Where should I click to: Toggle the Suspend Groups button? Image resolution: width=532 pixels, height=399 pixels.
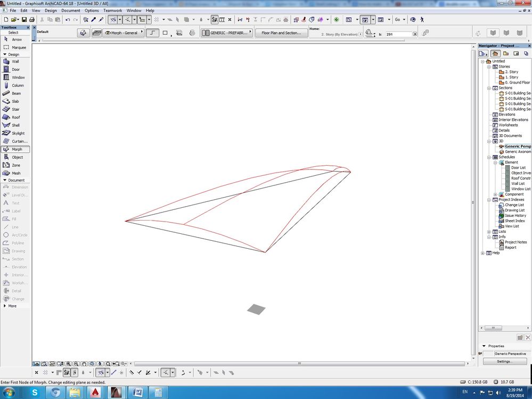[x=215, y=20]
